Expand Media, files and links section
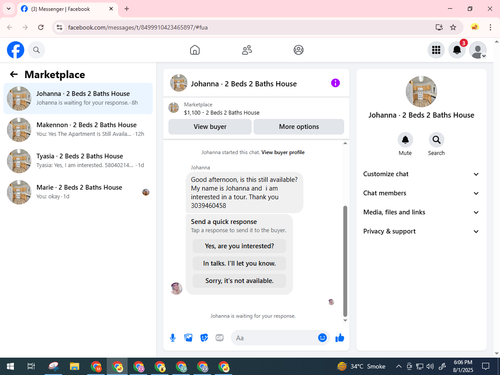Screen dimensions: 500x375 tap(421, 212)
